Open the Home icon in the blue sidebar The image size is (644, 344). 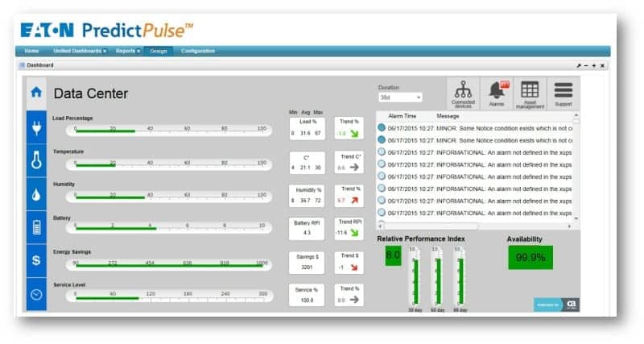tap(36, 92)
